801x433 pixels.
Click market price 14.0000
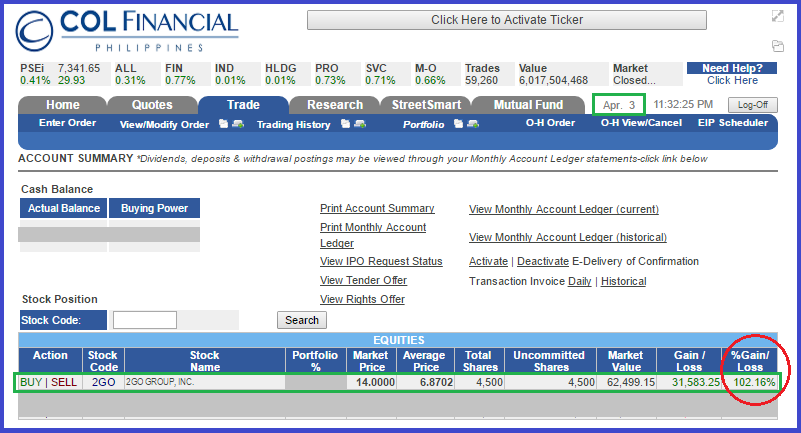pos(375,382)
